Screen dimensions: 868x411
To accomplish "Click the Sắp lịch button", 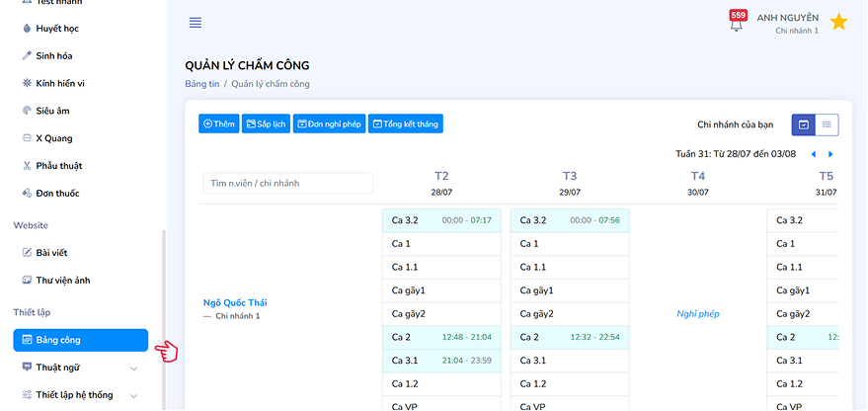I will pos(266,123).
